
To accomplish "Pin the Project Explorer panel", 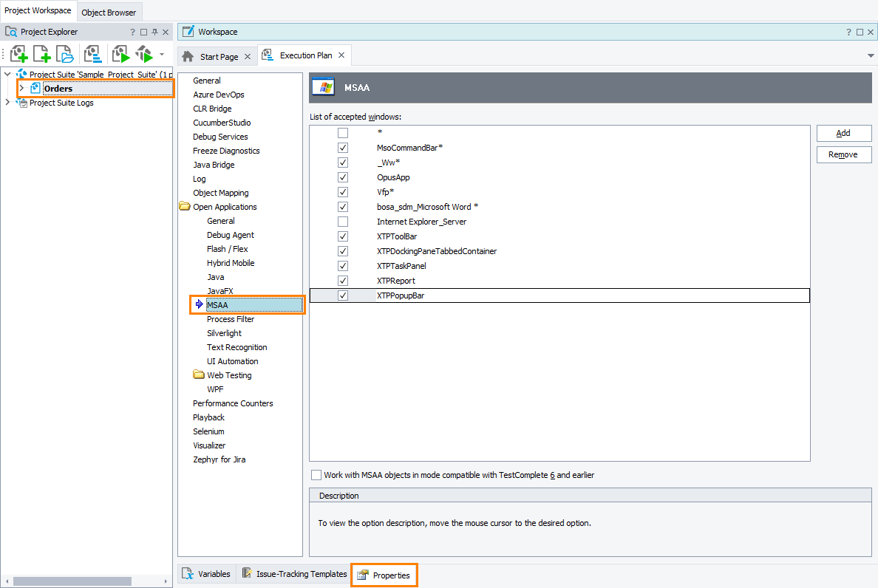I will coord(154,32).
